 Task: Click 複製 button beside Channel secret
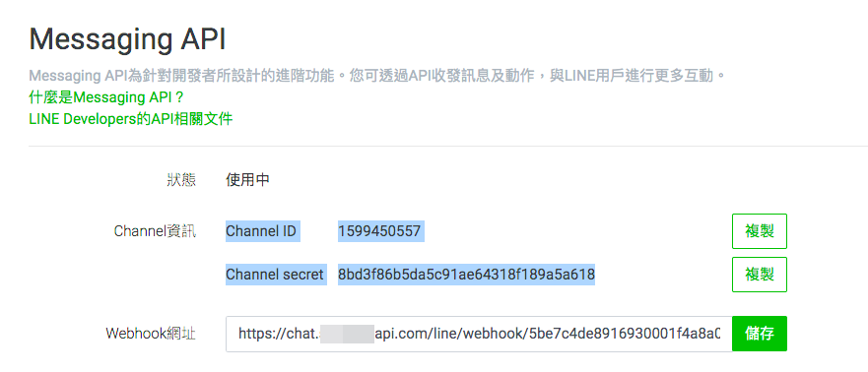pos(759,275)
